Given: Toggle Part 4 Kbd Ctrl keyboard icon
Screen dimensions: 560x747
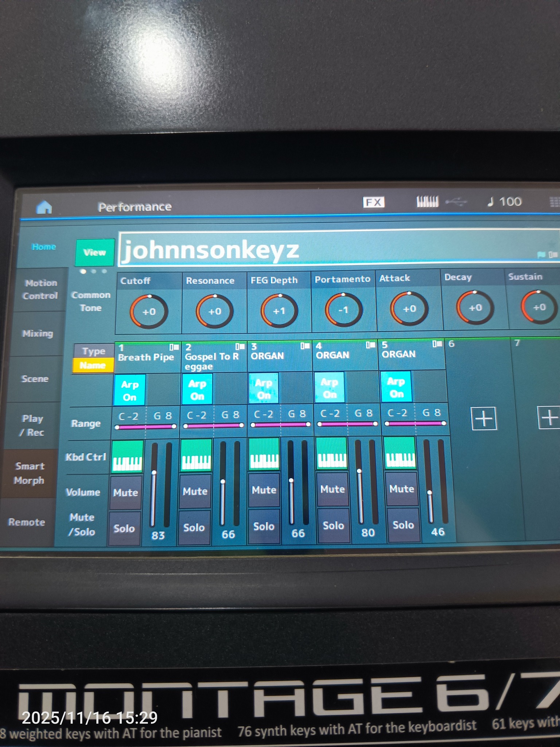Looking at the screenshot, I should coord(332,453).
